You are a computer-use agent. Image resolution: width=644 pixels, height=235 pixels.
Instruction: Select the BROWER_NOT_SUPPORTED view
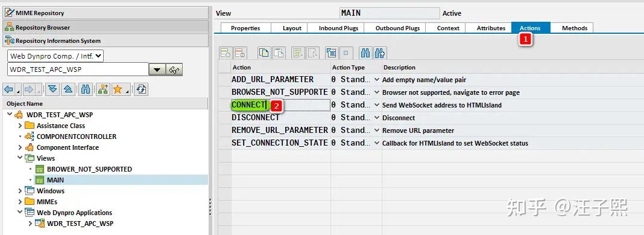89,169
